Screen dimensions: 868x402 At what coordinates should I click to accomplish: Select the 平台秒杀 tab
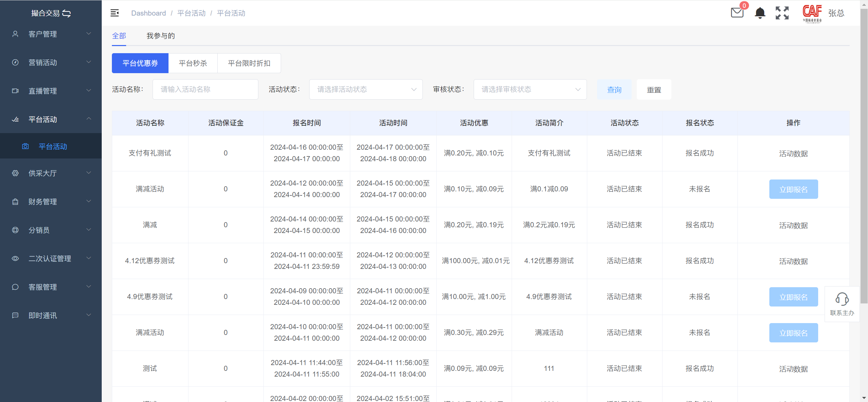pos(193,63)
